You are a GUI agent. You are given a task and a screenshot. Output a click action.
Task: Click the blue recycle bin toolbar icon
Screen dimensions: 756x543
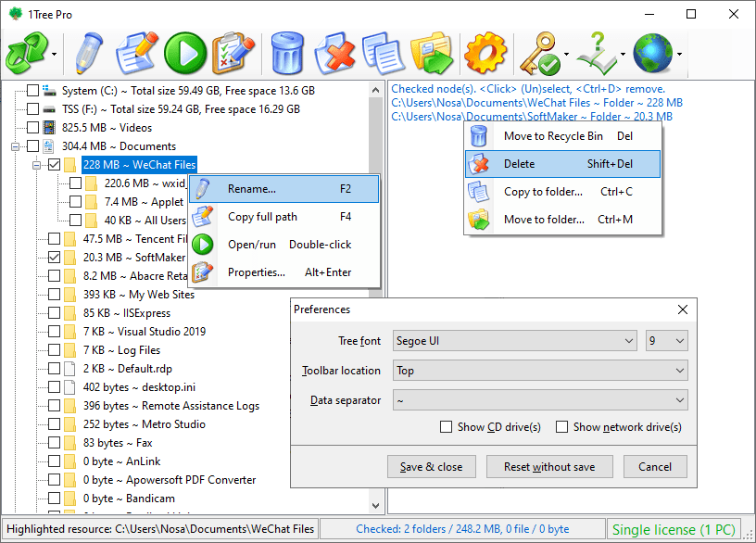(x=286, y=53)
